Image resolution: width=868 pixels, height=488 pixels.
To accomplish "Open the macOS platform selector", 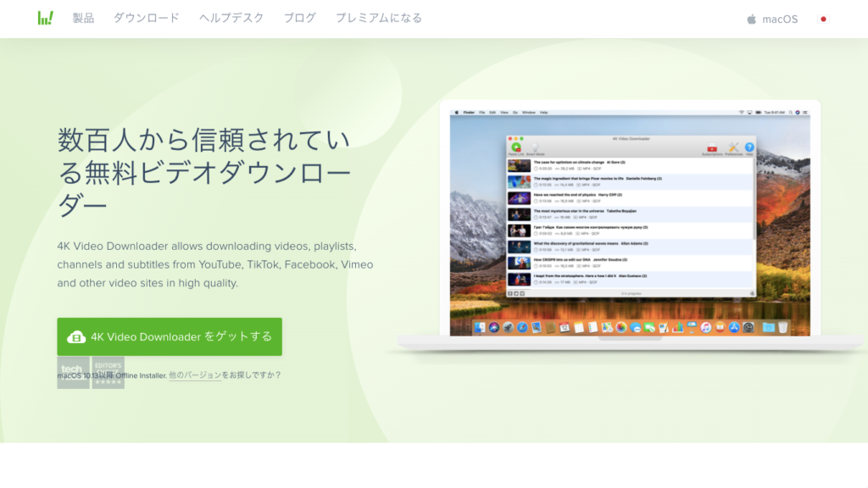I will click(x=772, y=19).
